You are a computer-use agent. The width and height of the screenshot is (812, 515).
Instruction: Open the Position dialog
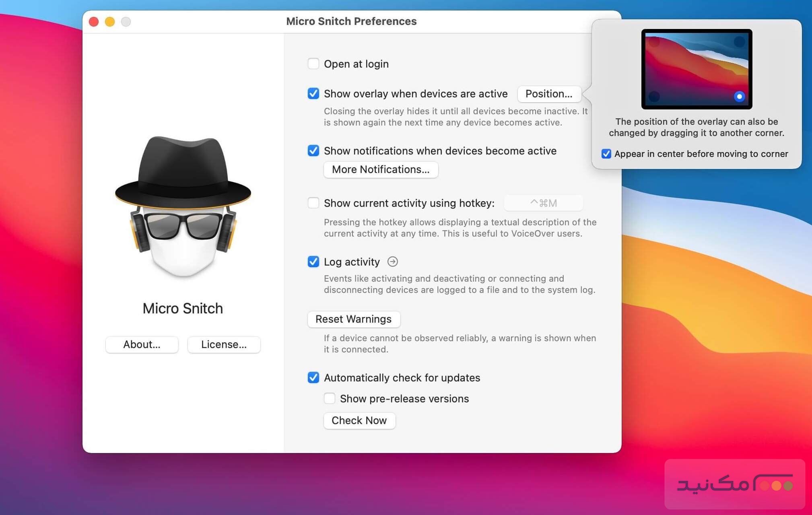[x=549, y=94]
